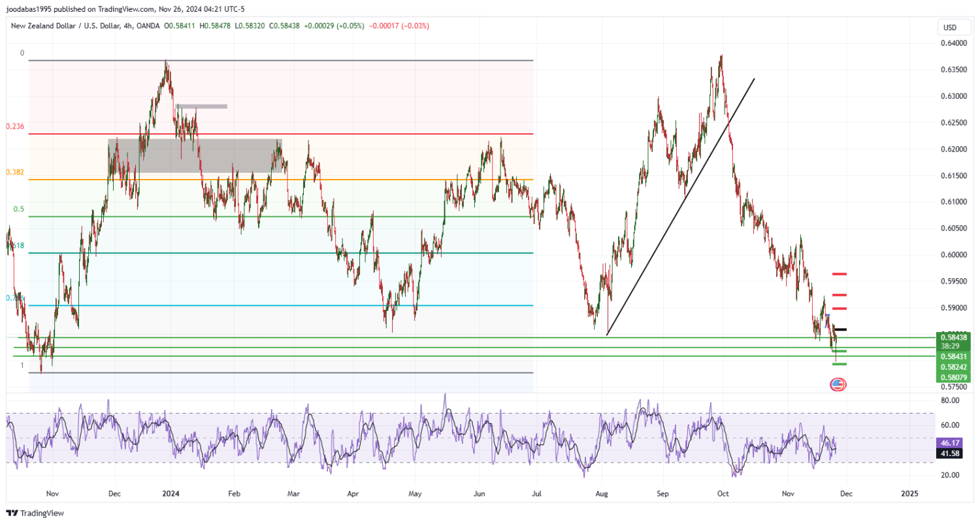Click the Jun time axis label

point(479,493)
